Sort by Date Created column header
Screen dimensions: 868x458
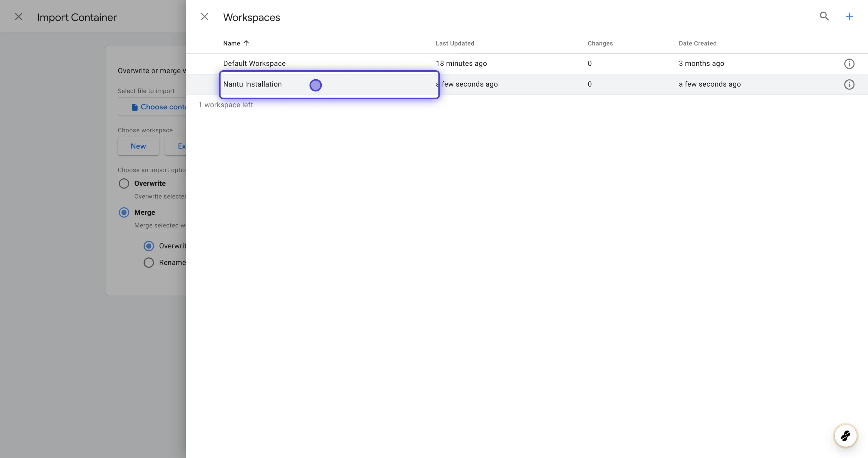[x=698, y=43]
